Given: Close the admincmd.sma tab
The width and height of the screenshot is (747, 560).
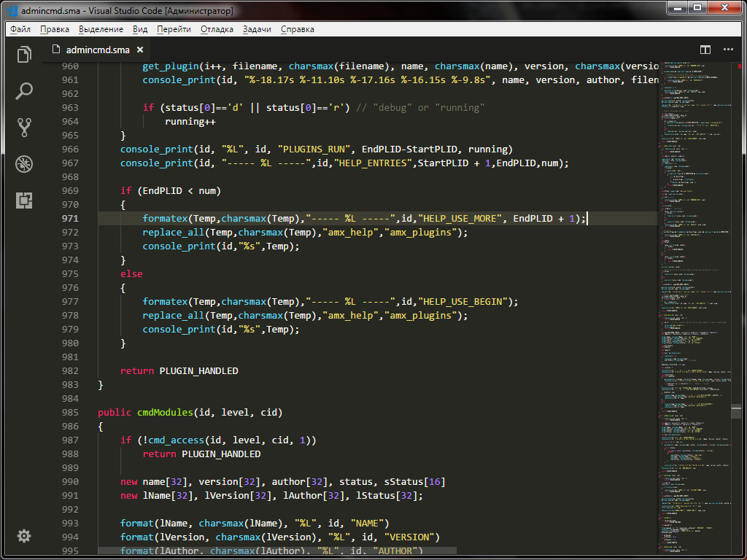Looking at the screenshot, I should [x=140, y=50].
